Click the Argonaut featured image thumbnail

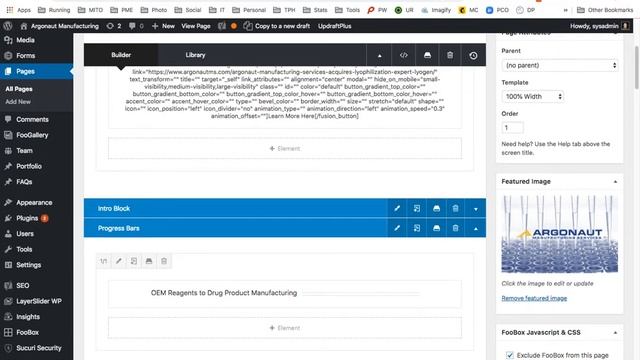(x=559, y=233)
